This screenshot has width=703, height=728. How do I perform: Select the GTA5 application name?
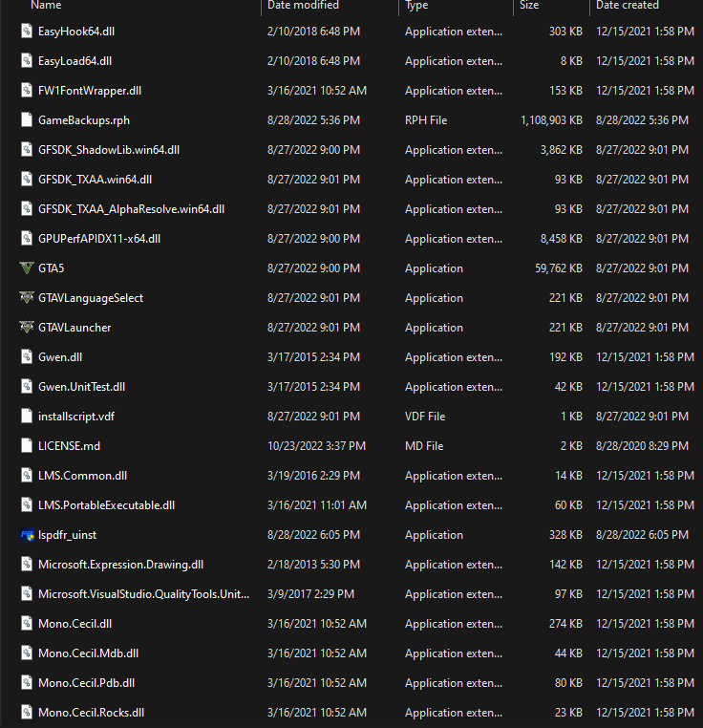coord(51,268)
